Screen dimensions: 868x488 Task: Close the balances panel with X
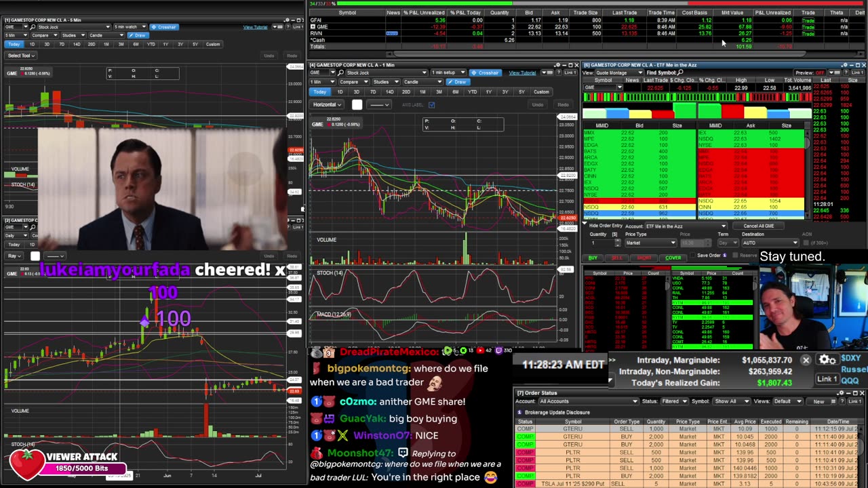[806, 360]
